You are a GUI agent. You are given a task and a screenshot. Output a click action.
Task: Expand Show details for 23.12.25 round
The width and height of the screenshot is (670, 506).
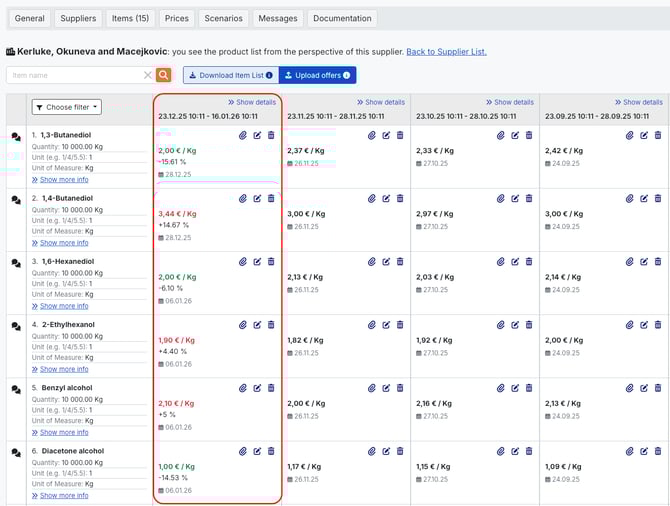pyautogui.click(x=252, y=102)
